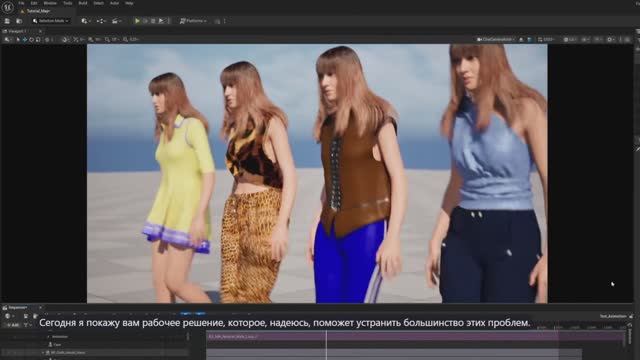Open the Help menu
Screen dimensions: 640x360
tap(129, 3)
